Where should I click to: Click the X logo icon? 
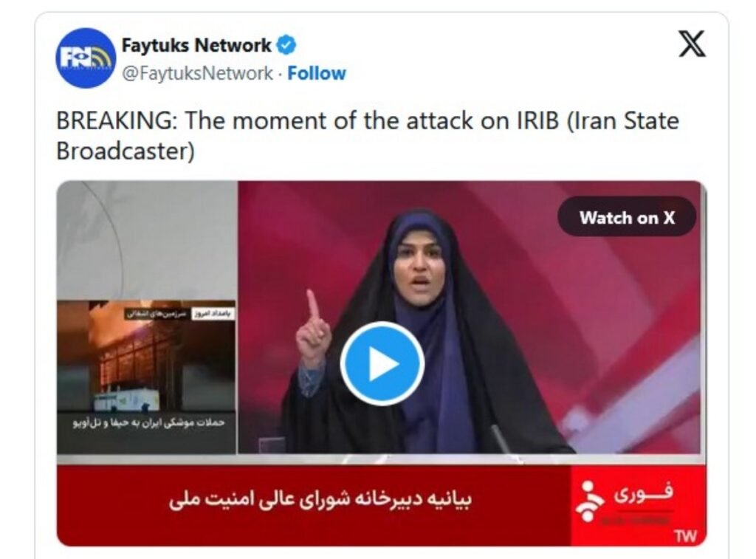pos(693,44)
